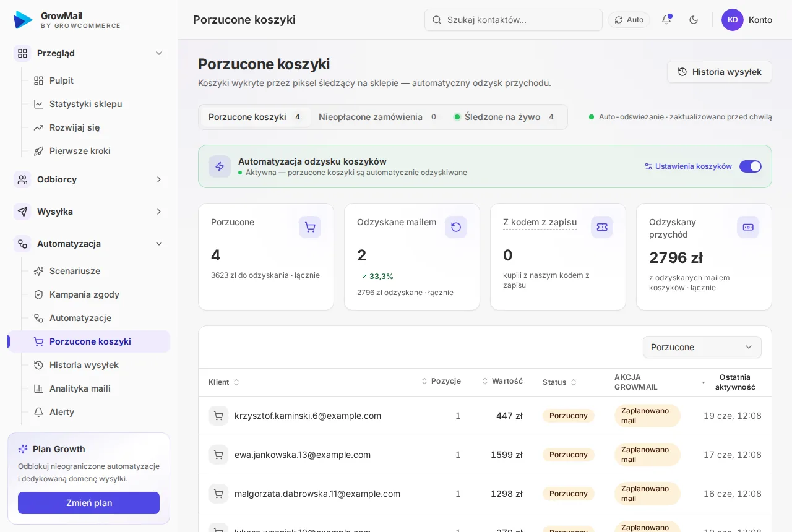This screenshot has height=532, width=792.
Task: Open Analityka maili in sidebar
Action: (x=98, y=388)
